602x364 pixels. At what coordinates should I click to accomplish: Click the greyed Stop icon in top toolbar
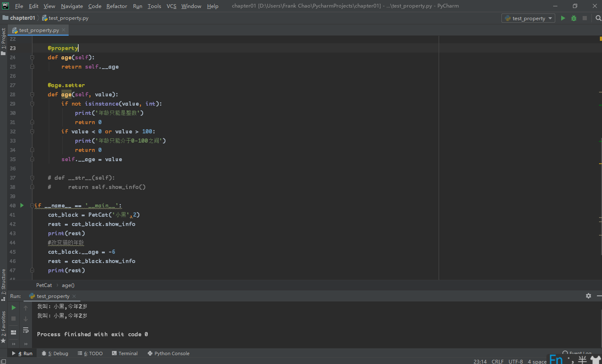585,18
